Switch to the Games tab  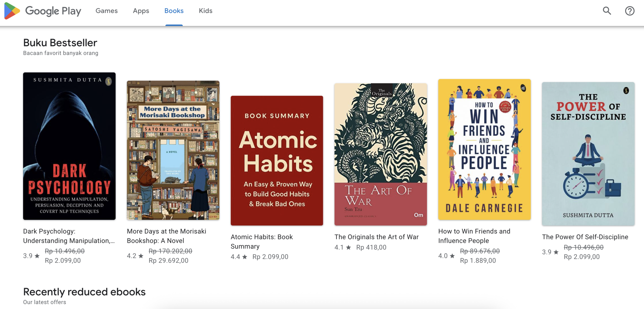(106, 11)
